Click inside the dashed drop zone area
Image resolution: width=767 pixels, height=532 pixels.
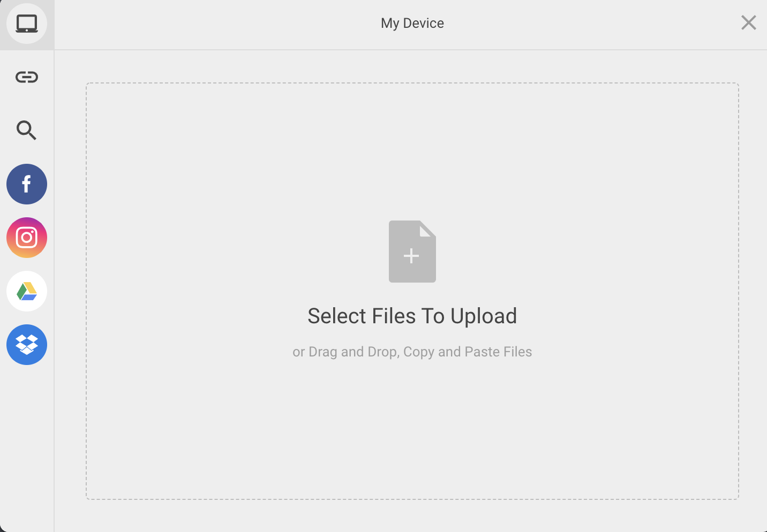(412, 291)
